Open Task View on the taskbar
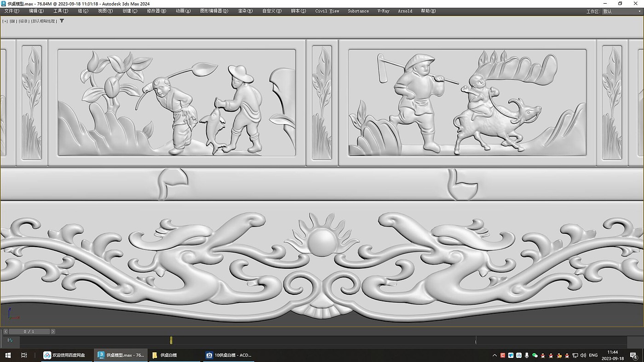This screenshot has width=644, height=362. (x=24, y=355)
